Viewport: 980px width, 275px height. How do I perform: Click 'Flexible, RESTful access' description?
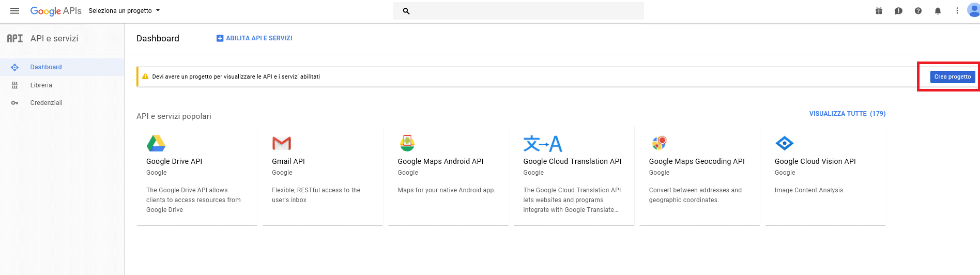tap(316, 195)
